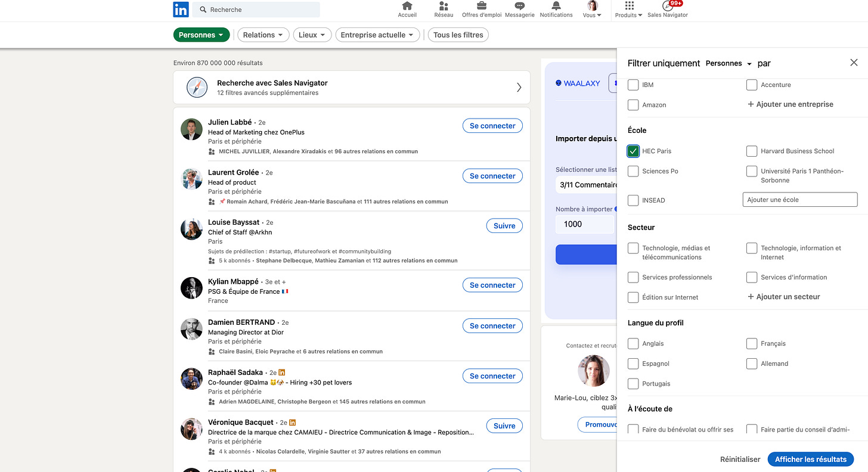
Task: Open the Personnes dropdown in filter panel header
Action: [728, 63]
